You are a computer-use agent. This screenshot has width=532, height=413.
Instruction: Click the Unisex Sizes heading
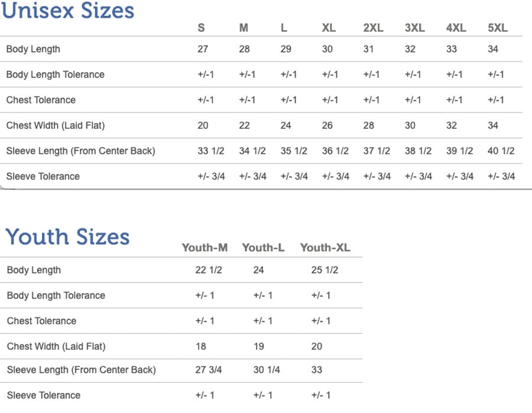(68, 11)
